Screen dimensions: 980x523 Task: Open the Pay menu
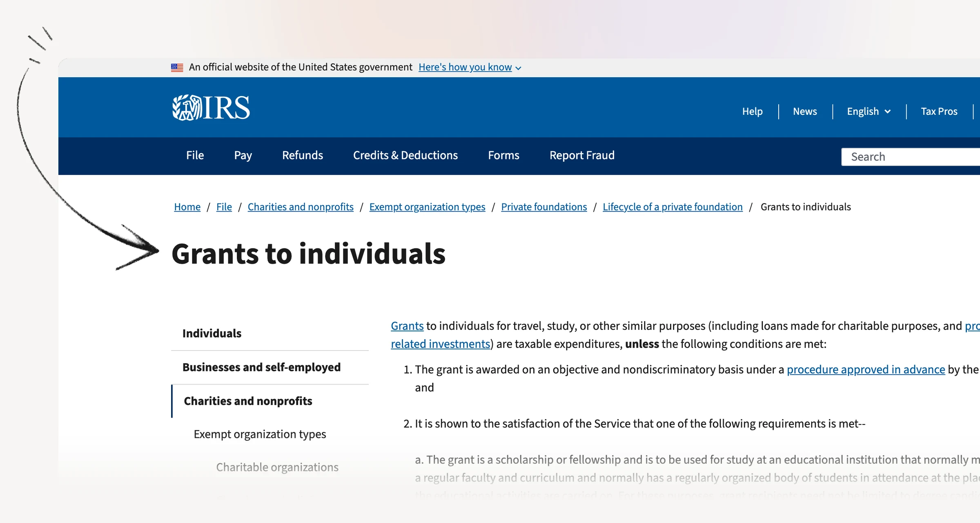tap(243, 155)
